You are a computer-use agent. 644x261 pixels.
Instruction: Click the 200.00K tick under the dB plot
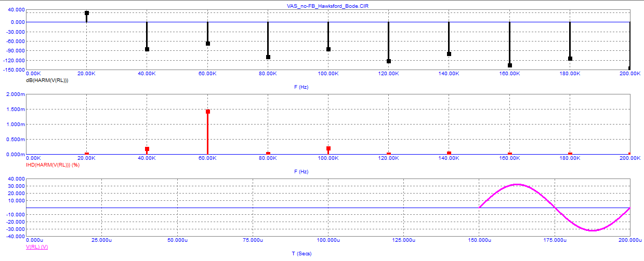[x=630, y=74]
